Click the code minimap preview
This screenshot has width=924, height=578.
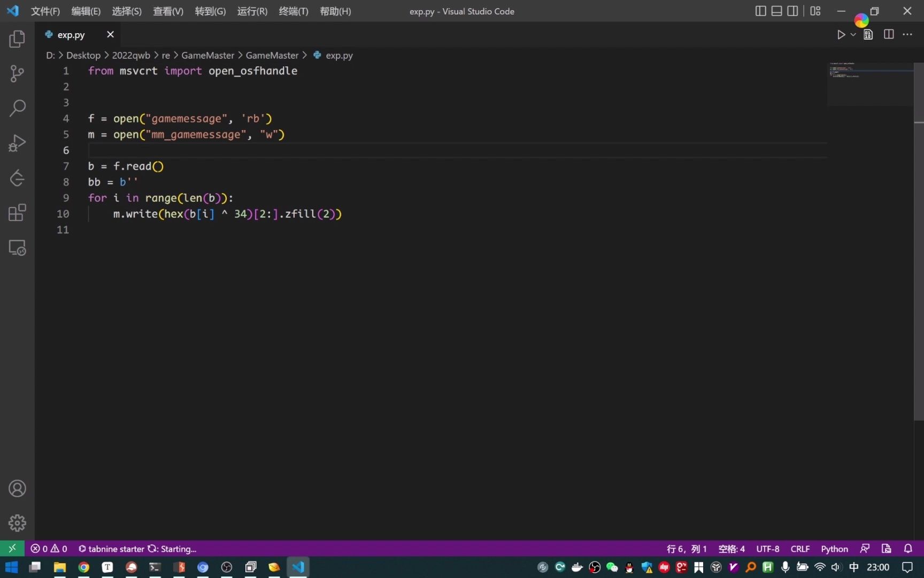click(x=870, y=84)
